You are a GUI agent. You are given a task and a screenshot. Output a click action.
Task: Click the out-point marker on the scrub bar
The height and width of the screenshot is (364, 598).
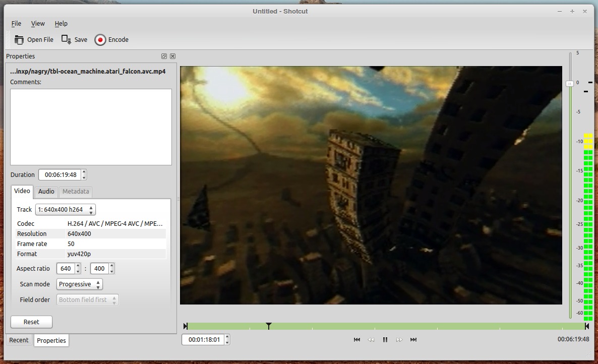pyautogui.click(x=587, y=326)
